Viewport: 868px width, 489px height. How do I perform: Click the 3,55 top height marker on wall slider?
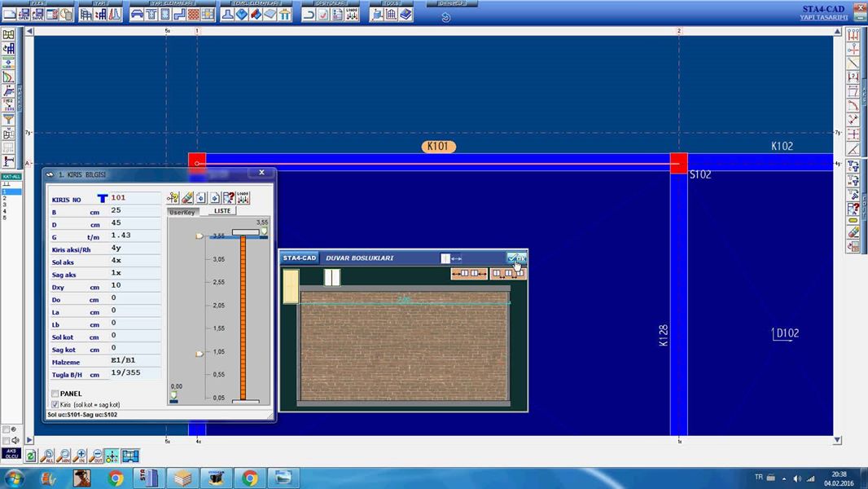click(x=264, y=231)
